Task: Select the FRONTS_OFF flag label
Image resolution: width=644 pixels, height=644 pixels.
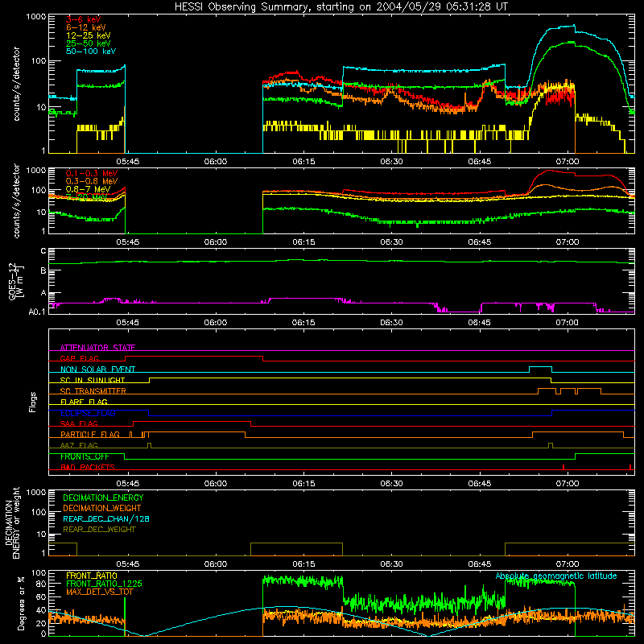Action: tap(85, 456)
